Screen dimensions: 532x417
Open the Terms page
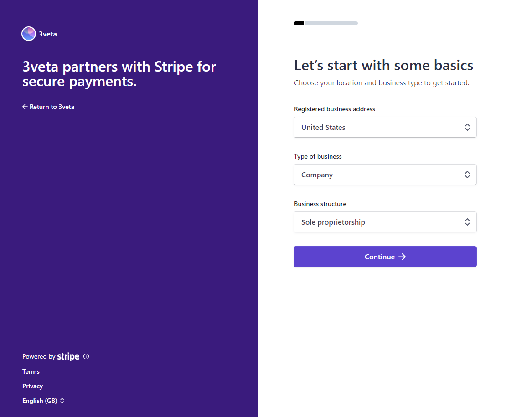pyautogui.click(x=31, y=371)
